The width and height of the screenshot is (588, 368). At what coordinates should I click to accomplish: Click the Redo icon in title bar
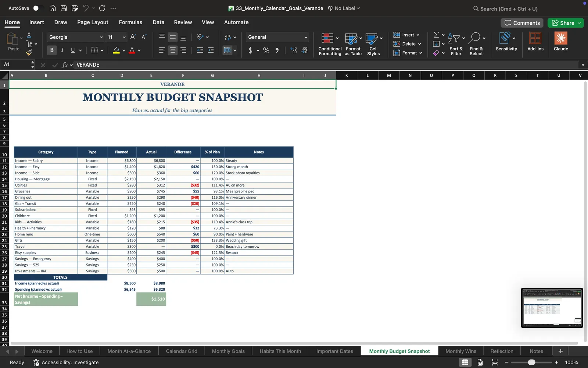tap(102, 8)
